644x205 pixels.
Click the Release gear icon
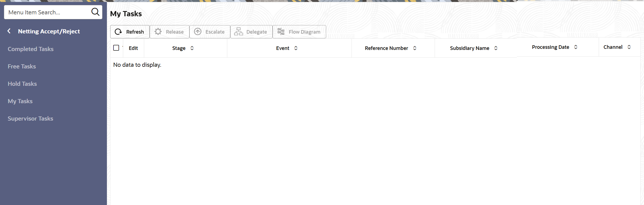point(158,32)
